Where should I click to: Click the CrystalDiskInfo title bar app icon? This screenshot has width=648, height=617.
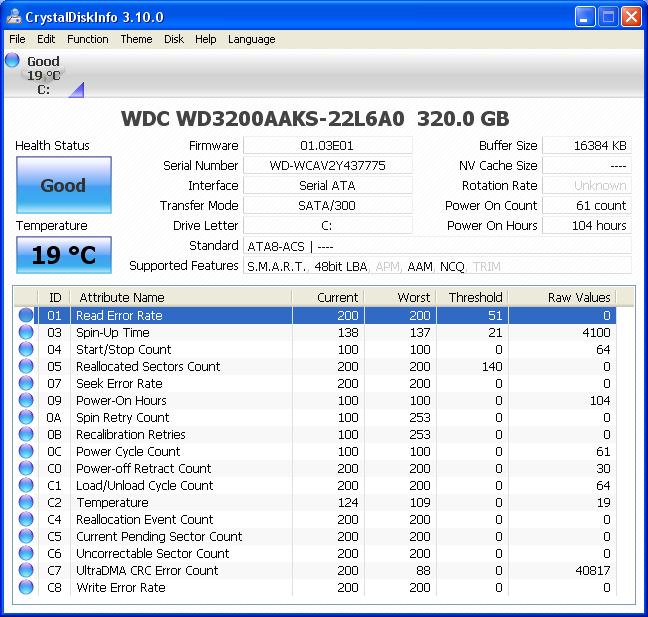click(x=14, y=17)
